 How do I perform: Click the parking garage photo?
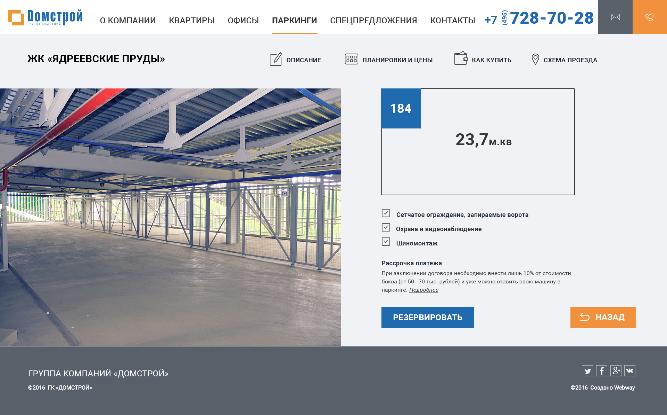[170, 217]
